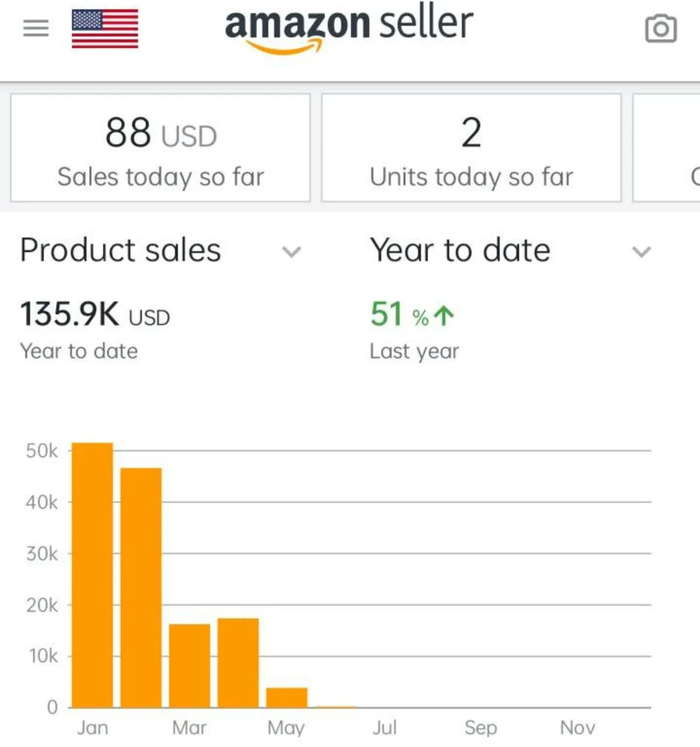This screenshot has height=747, width=700.
Task: Tap the Last year comparison label
Action: coord(414,351)
